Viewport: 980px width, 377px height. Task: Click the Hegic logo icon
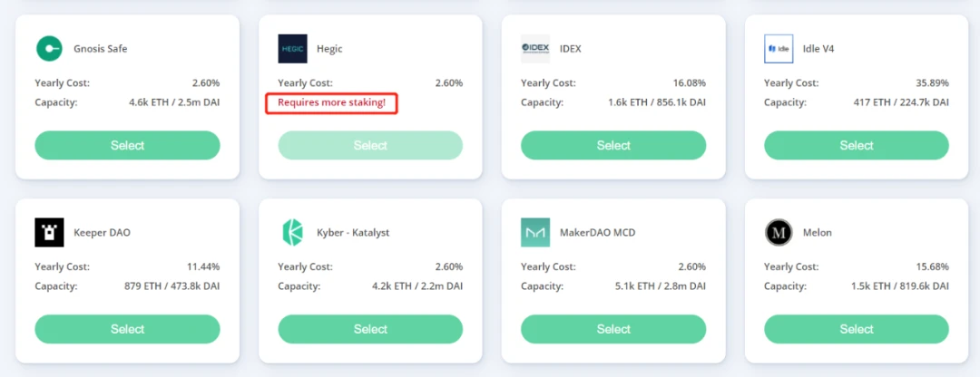(x=292, y=49)
